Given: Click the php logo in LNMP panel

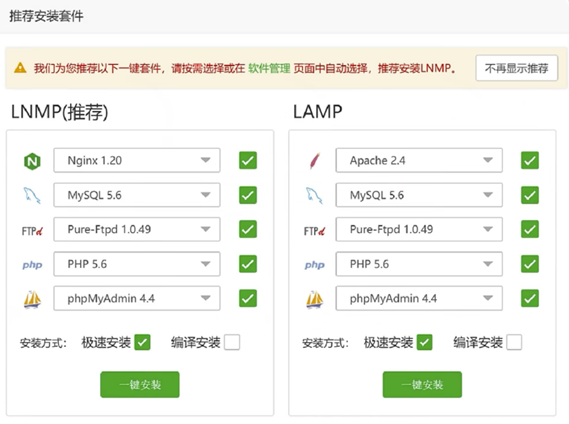Looking at the screenshot, I should point(32,265).
